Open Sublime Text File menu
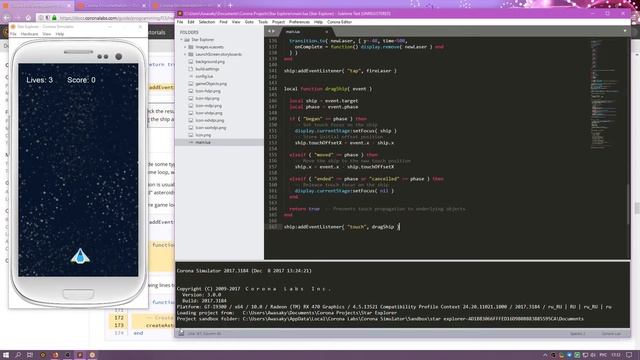Screen dimensions: 640x360 180,22
